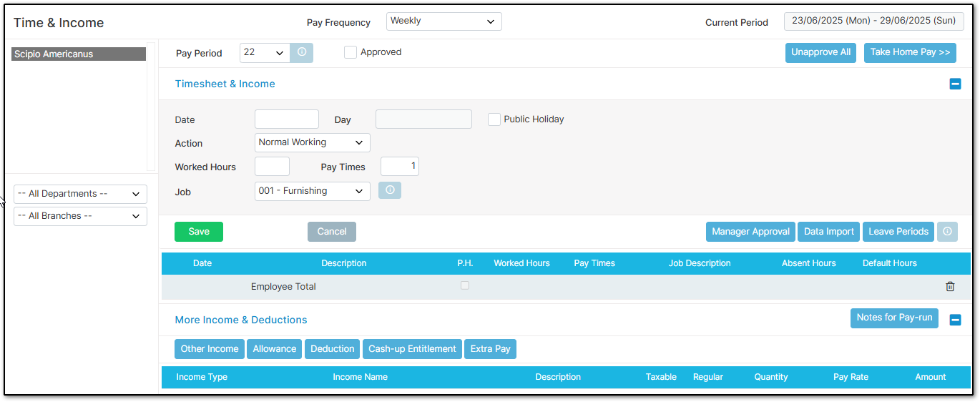
Task: Click the info icon next to Job dropdown
Action: click(390, 190)
